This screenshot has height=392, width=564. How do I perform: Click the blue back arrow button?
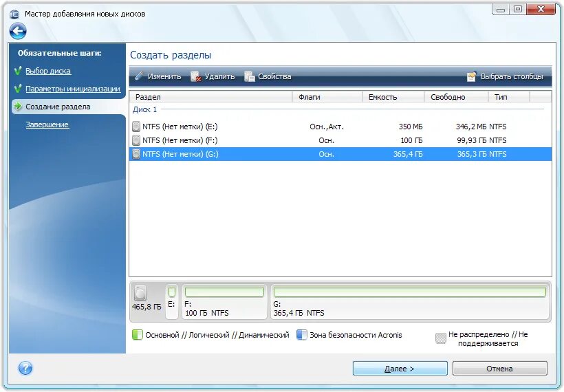point(18,31)
